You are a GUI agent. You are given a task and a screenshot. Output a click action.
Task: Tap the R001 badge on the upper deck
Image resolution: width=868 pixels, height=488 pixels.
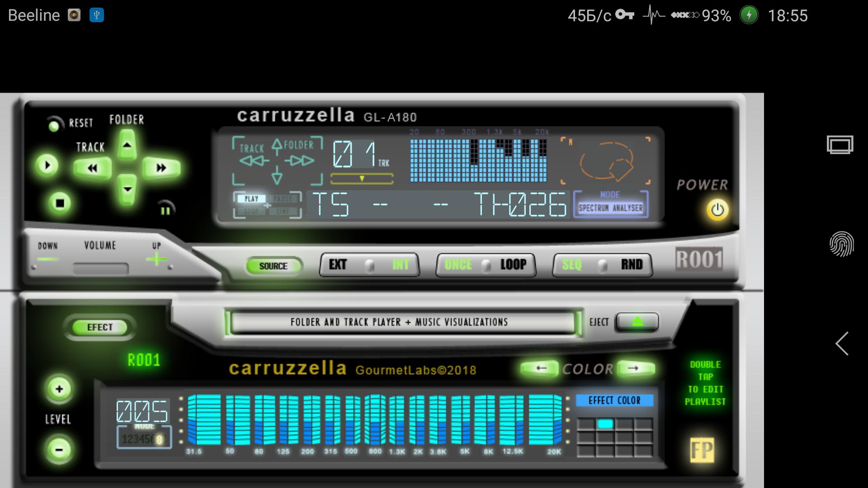point(699,259)
